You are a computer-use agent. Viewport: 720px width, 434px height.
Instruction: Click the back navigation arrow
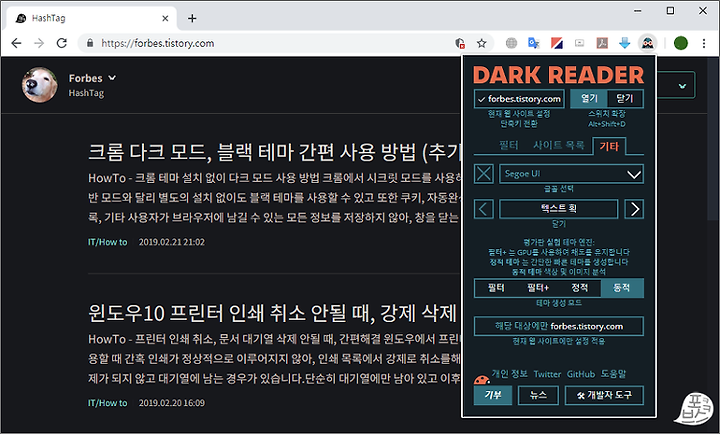click(x=17, y=43)
